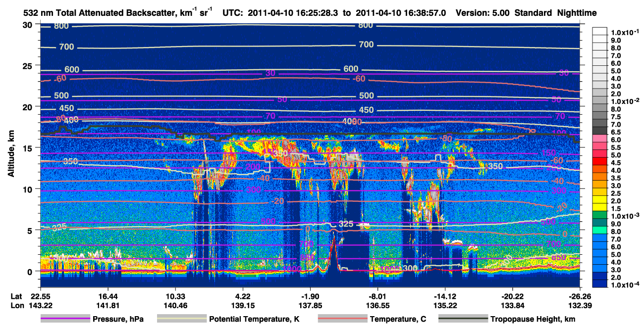644x330 pixels.
Task: Click the white swatch beside 1.0x10-1
Action: click(600, 30)
